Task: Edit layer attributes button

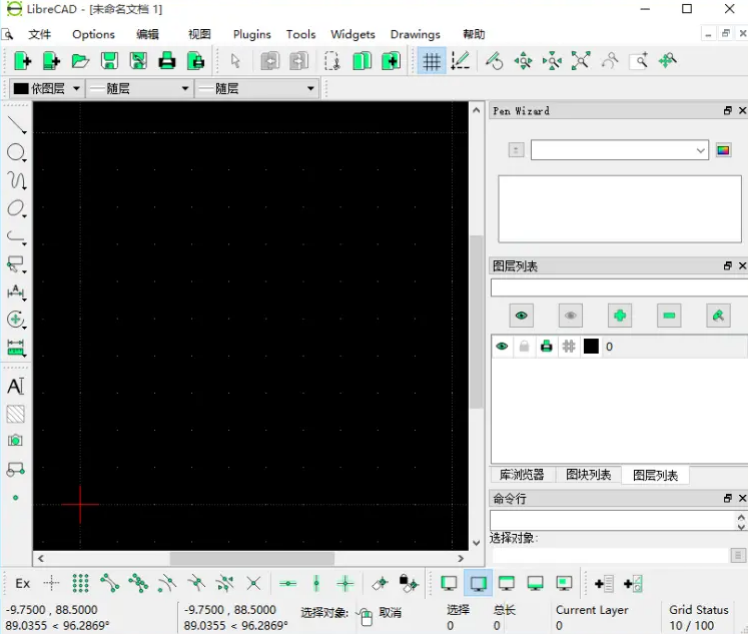Action: 718,315
